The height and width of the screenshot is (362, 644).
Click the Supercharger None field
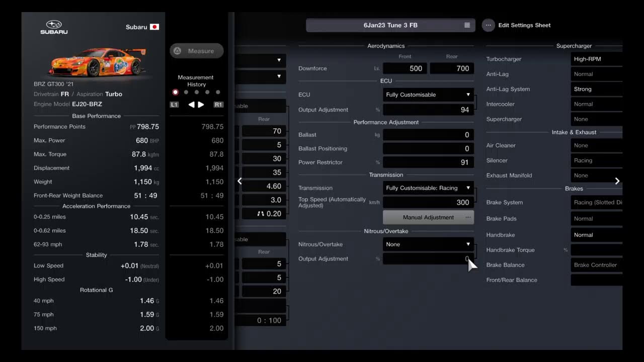click(596, 119)
